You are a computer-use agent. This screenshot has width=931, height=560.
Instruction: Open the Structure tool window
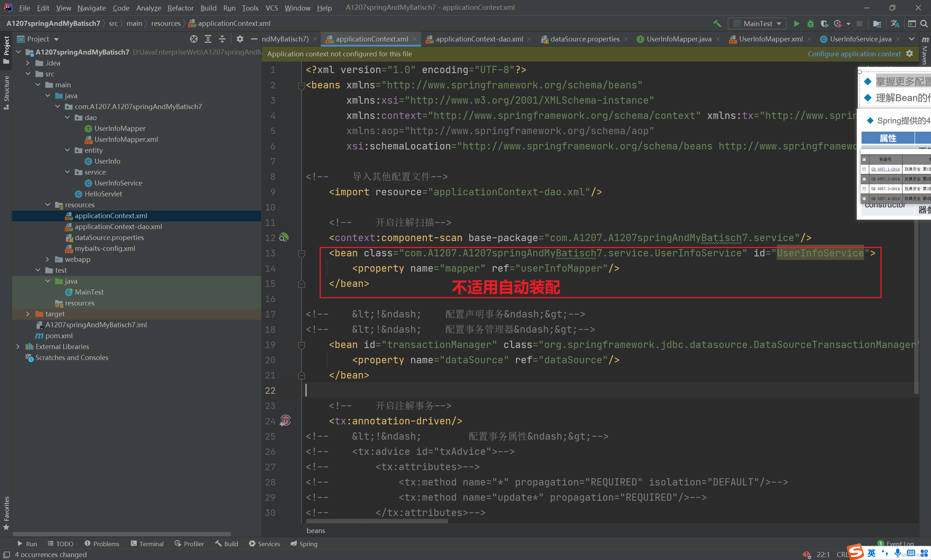(x=6, y=92)
